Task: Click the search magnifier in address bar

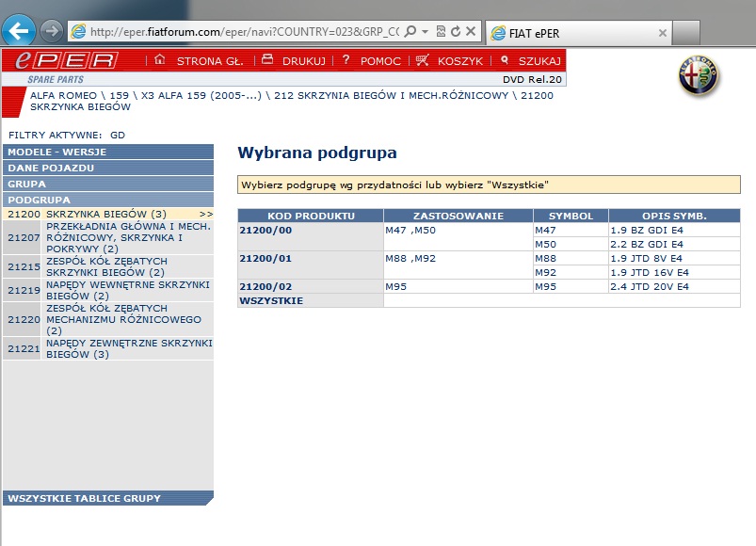Action: 410,32
